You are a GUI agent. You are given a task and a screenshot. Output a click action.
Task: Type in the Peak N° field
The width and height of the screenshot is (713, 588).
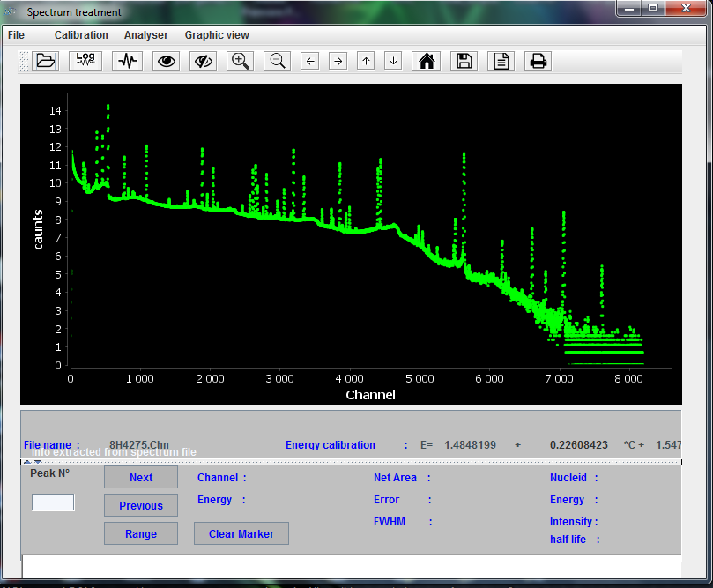point(52,502)
